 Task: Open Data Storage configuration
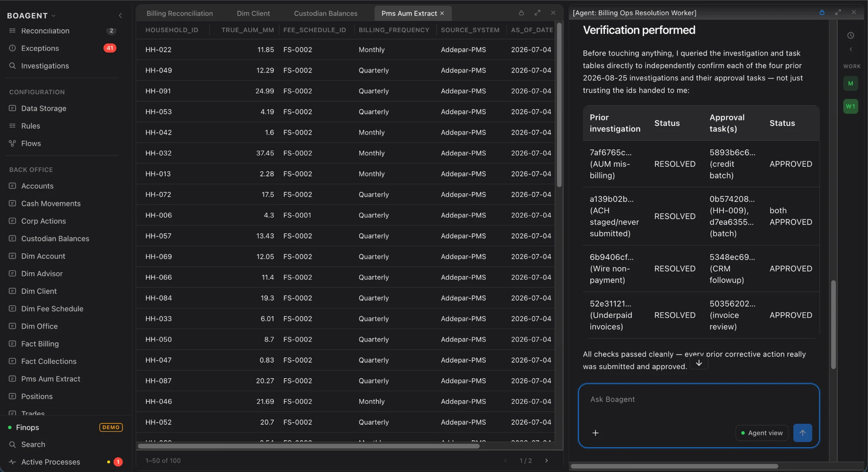coord(44,108)
